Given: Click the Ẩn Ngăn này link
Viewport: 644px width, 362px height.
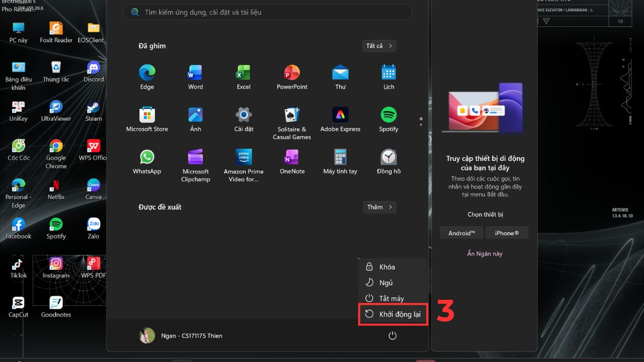Looking at the screenshot, I should coord(485,254).
